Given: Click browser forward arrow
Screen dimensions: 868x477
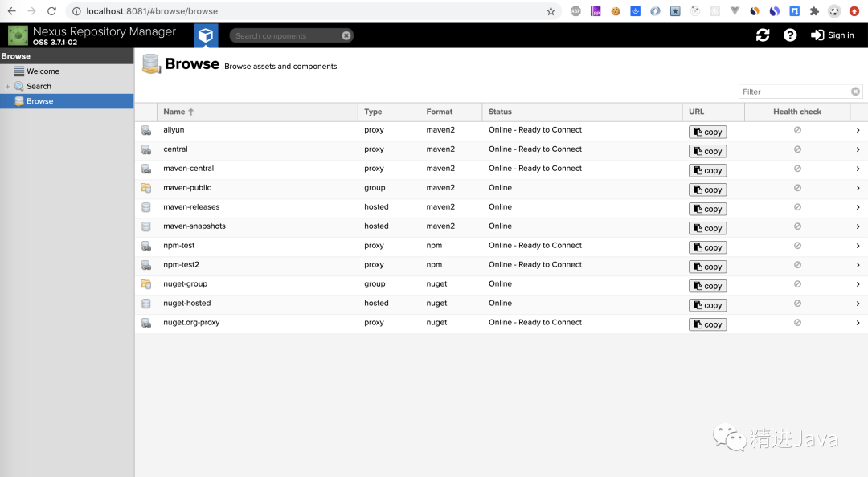Looking at the screenshot, I should pos(31,11).
